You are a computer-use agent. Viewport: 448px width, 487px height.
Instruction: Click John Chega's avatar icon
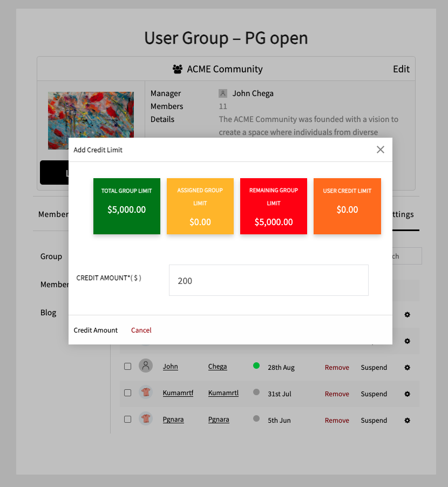[x=146, y=366]
